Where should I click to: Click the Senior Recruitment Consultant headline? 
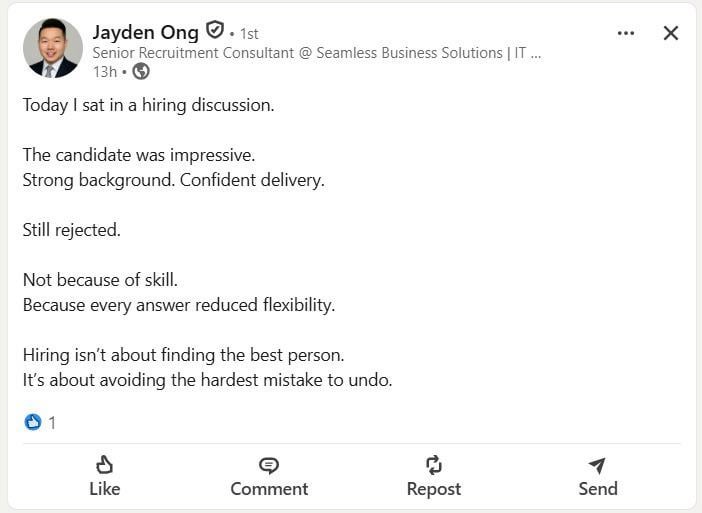point(316,53)
